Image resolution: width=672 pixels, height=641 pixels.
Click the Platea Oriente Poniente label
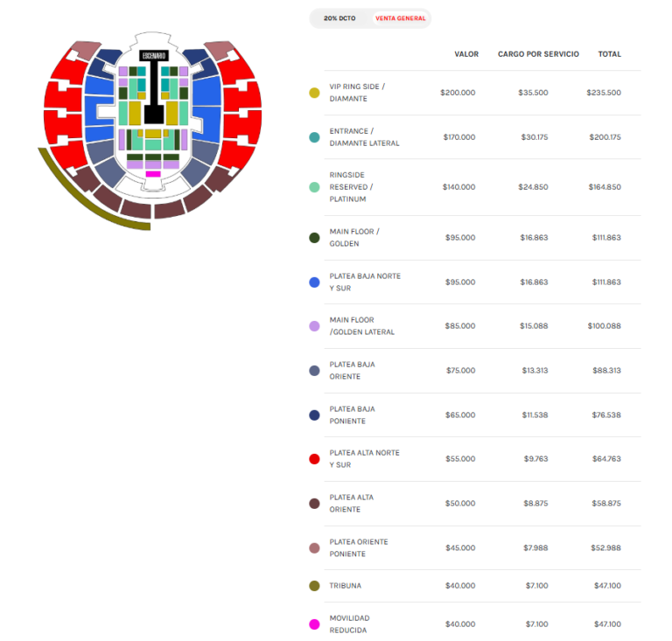pos(359,547)
